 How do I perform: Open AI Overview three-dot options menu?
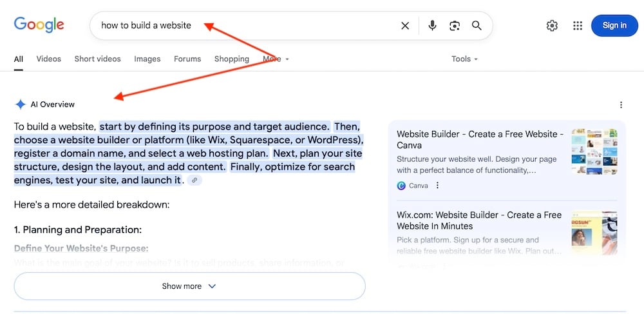pyautogui.click(x=621, y=105)
